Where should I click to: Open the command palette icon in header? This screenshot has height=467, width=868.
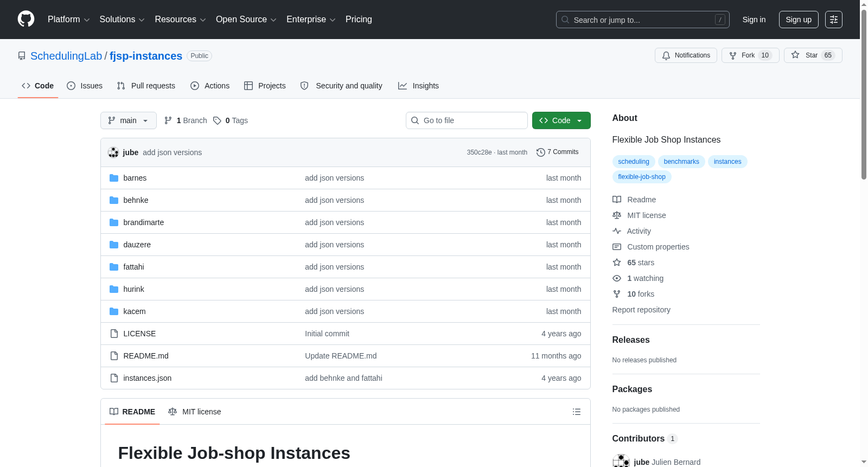click(834, 20)
